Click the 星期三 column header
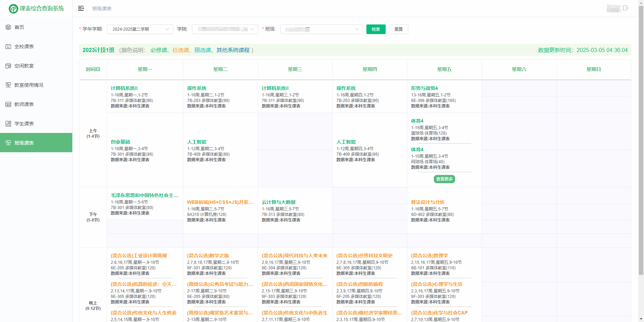Screen dimensions: 644x322 point(295,69)
